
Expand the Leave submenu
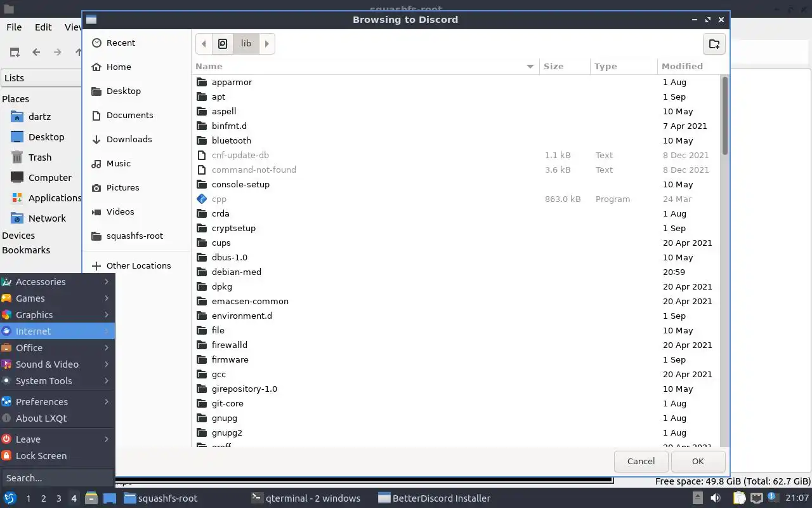(x=57, y=439)
